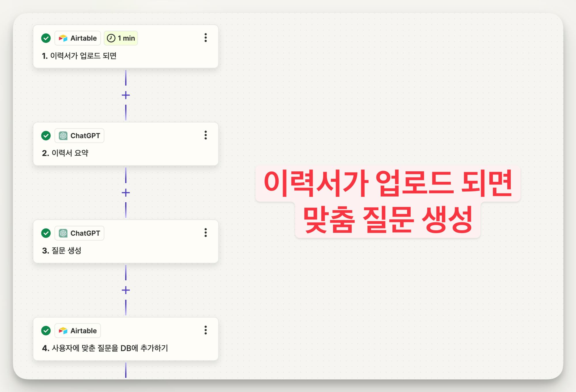Click ChatGPT app badge on step 2
Viewport: 576px width, 392px height.
tap(79, 136)
